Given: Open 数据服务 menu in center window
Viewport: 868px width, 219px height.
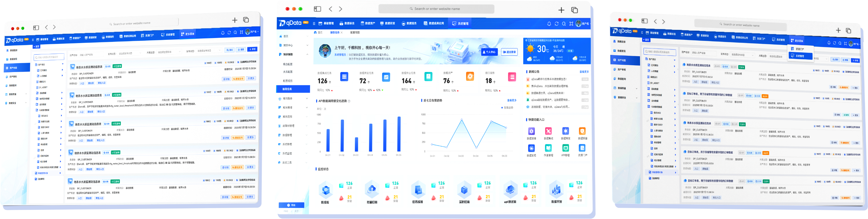Looking at the screenshot, I should coord(409,24).
